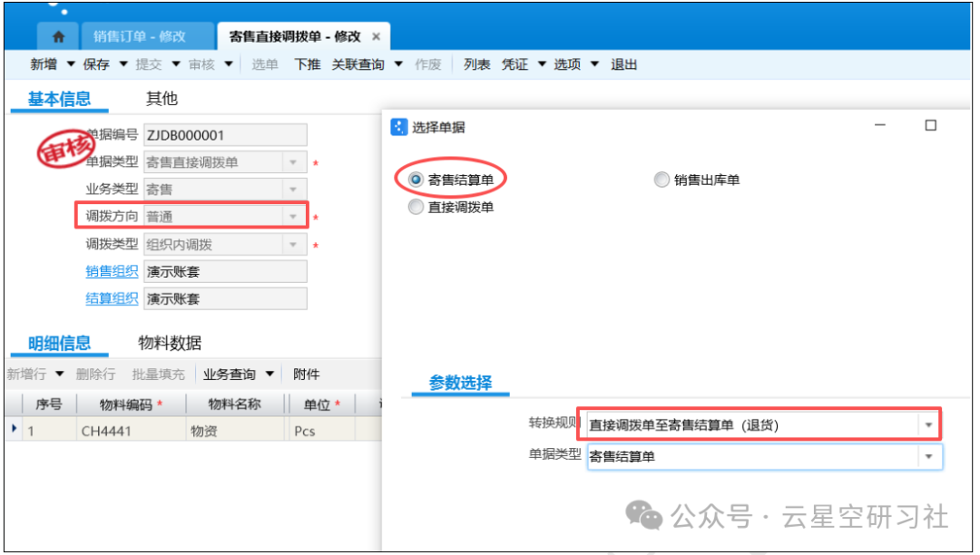
Task: Expand the 调拨方向 dropdown arrow
Action: [x=293, y=217]
